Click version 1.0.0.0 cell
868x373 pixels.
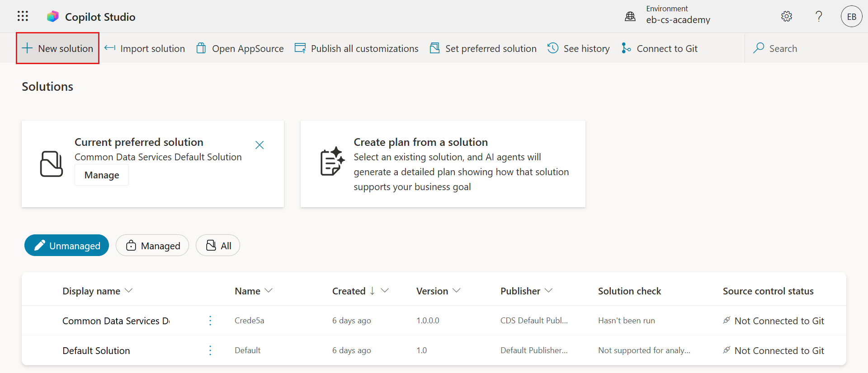tap(428, 321)
